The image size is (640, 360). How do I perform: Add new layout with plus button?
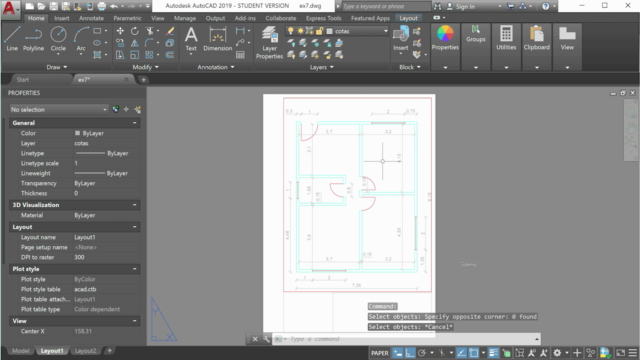coord(109,351)
